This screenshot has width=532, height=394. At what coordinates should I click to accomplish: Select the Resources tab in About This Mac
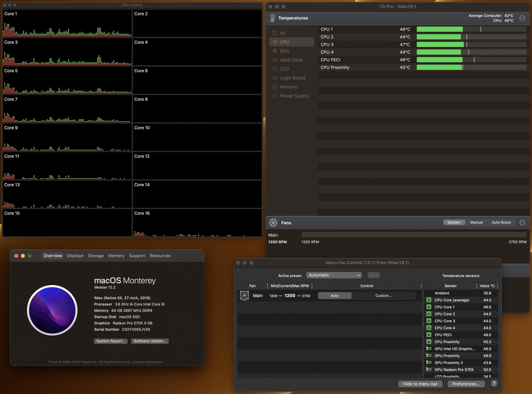point(160,255)
